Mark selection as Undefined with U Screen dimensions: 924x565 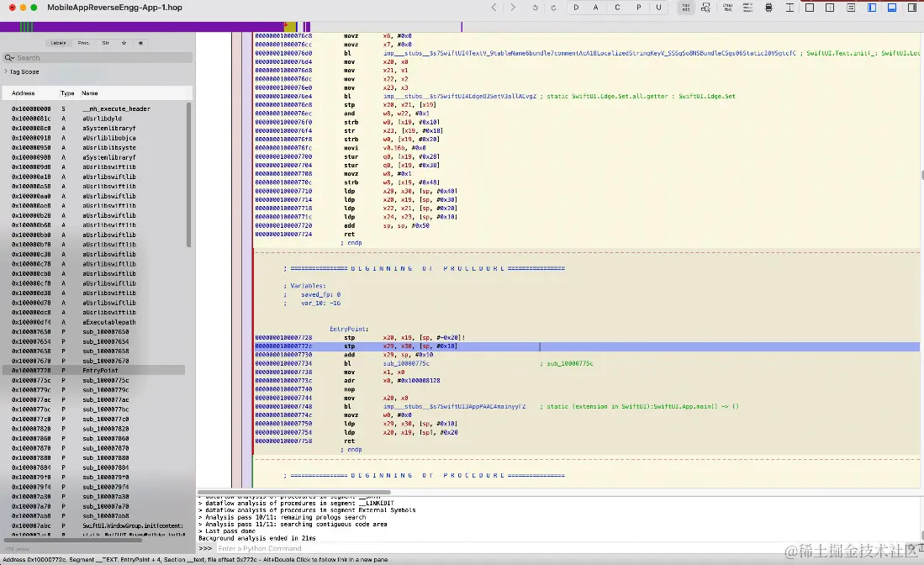[x=658, y=8]
